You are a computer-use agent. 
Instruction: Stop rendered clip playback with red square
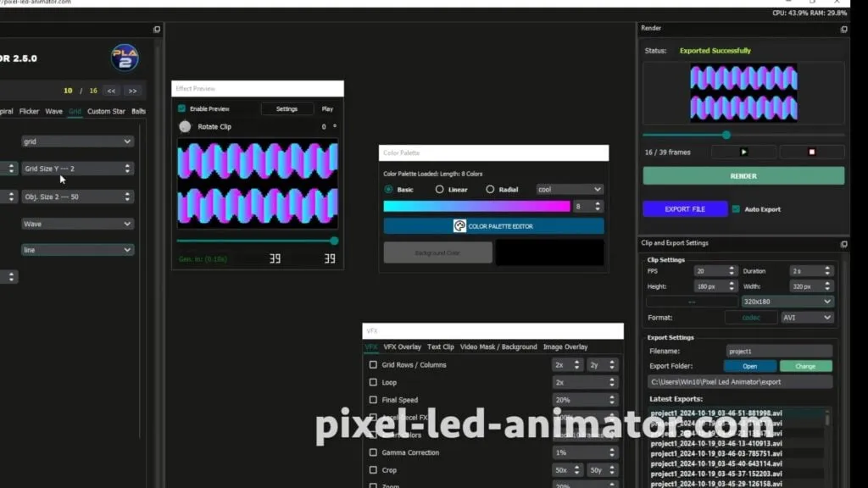811,152
